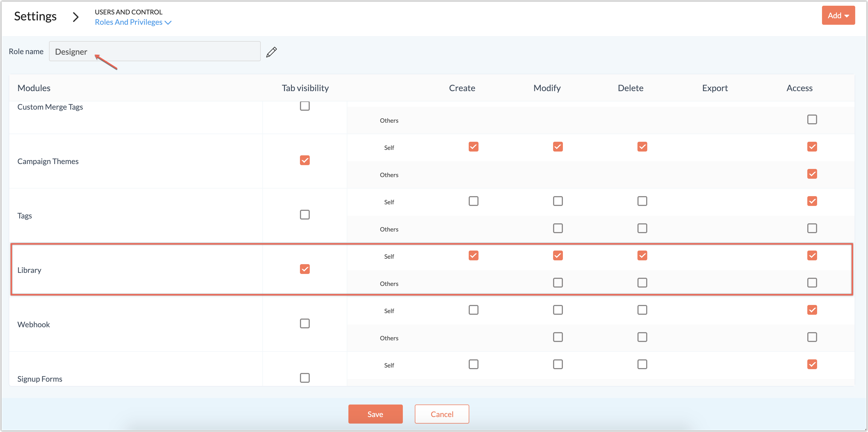Click the breadcrumb arrow next to Settings

click(x=76, y=17)
